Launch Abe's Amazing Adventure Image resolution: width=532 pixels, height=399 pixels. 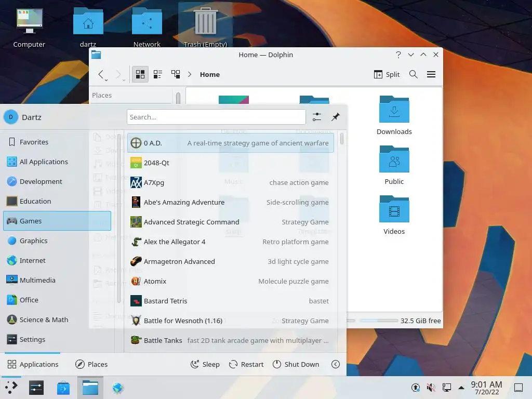tap(230, 202)
